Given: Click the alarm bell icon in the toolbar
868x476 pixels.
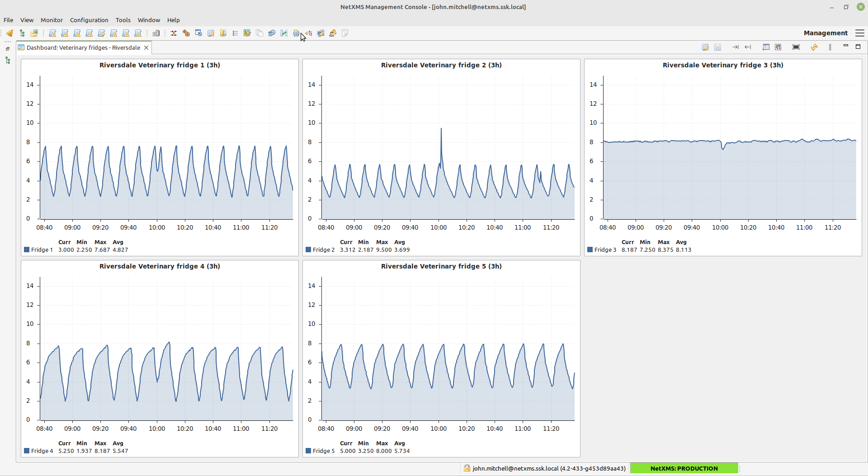Looking at the screenshot, I should pos(9,33).
